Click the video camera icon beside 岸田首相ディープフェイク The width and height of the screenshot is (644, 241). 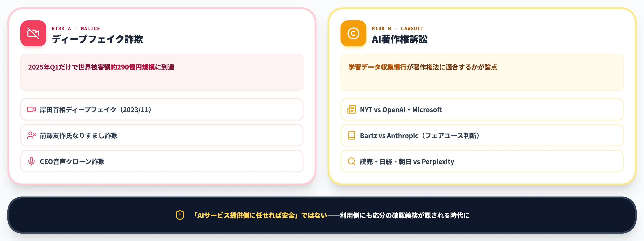[x=31, y=109]
